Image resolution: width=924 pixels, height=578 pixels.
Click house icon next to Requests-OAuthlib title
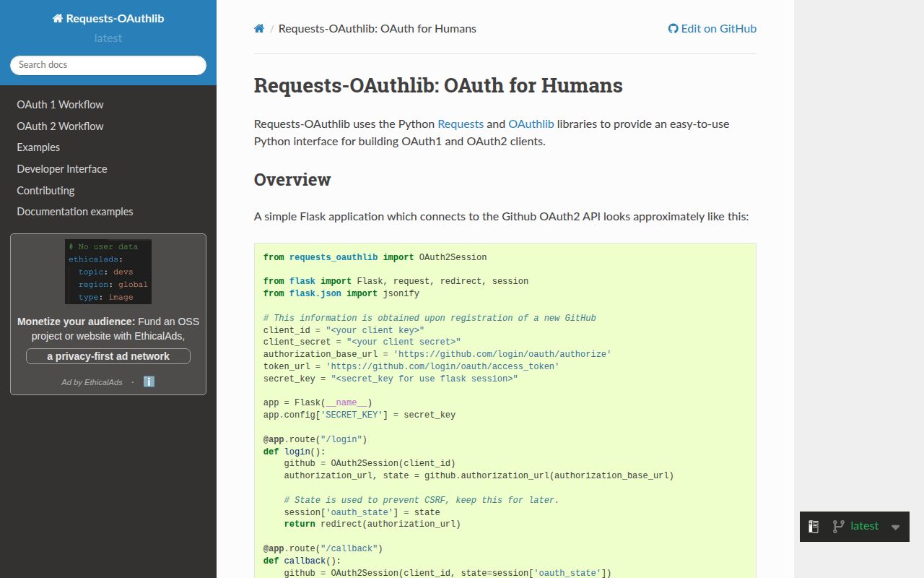point(58,19)
